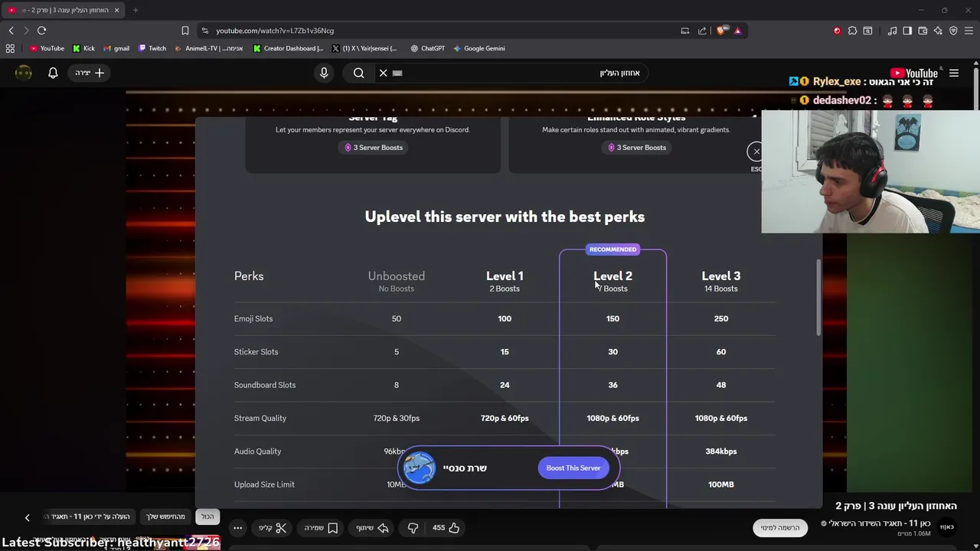Click the Brave Shields icon in the address bar
Viewport: 980px width, 551px height.
(722, 31)
